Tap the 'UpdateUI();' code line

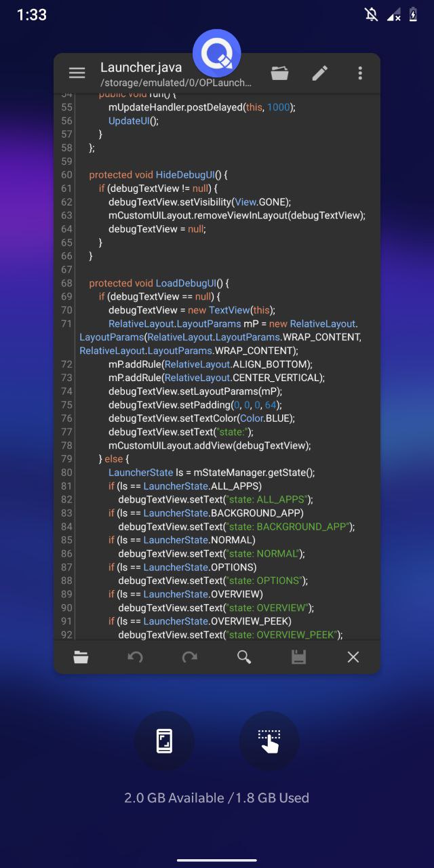133,121
